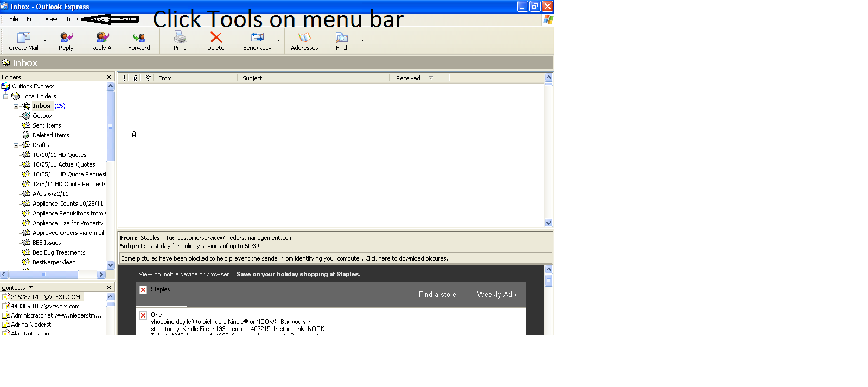Image resolution: width=868 pixels, height=387 pixels.
Task: Click the blocked pictures download bar
Action: pos(335,258)
